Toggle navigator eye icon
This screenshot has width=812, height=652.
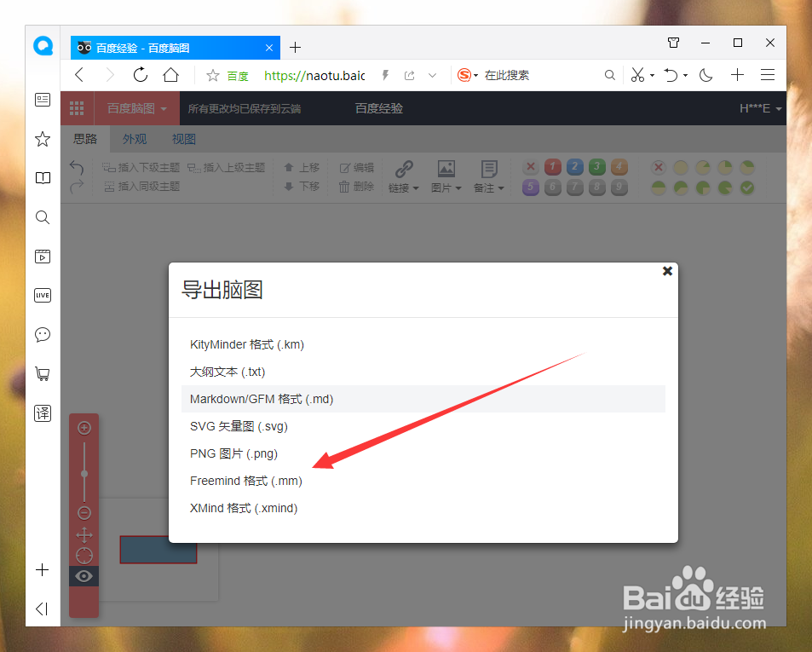84,576
